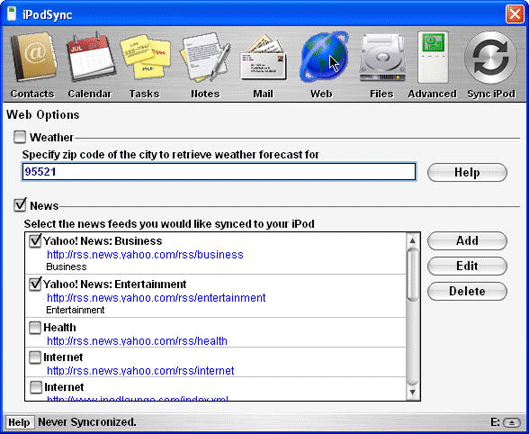
Task: Click the 'Web Options' heading
Action: click(x=43, y=115)
